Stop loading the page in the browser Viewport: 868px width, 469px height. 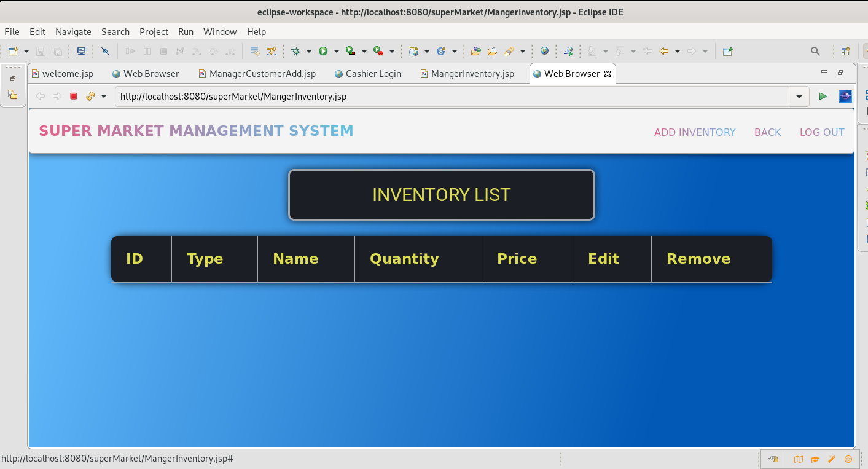[73, 96]
